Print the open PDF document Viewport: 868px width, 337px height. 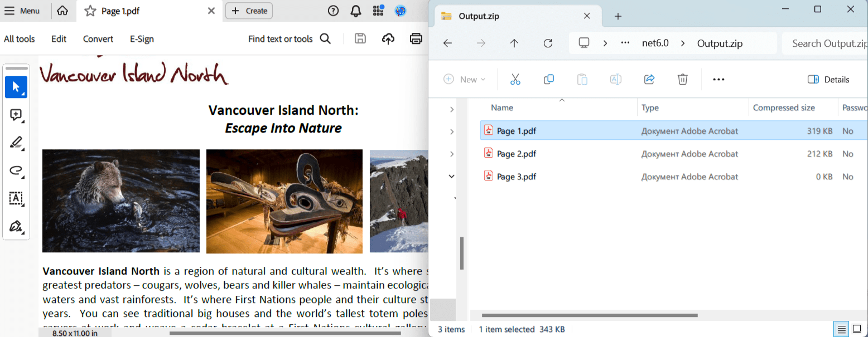click(416, 38)
